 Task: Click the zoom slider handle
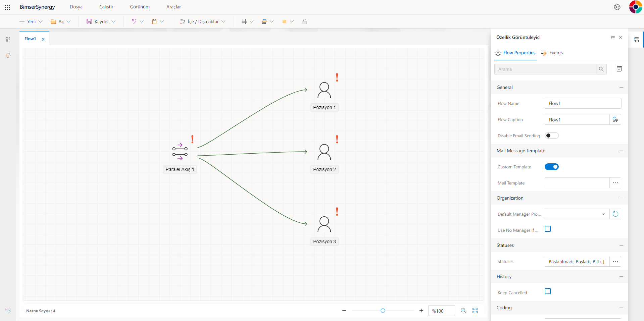coord(383,311)
